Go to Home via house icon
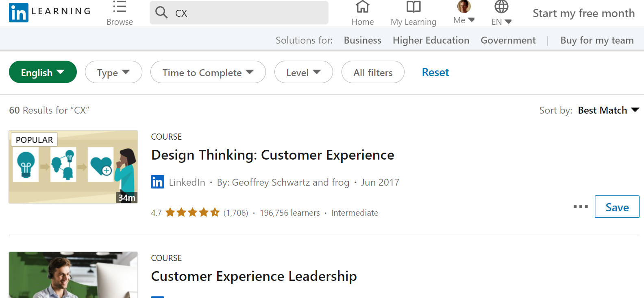This screenshot has height=298, width=644. (x=362, y=7)
